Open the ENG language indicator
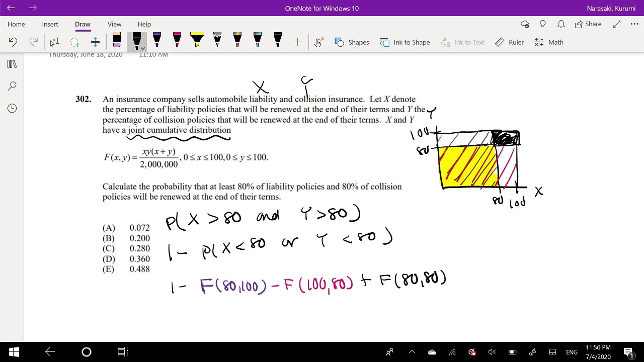644x362 pixels. (572, 352)
